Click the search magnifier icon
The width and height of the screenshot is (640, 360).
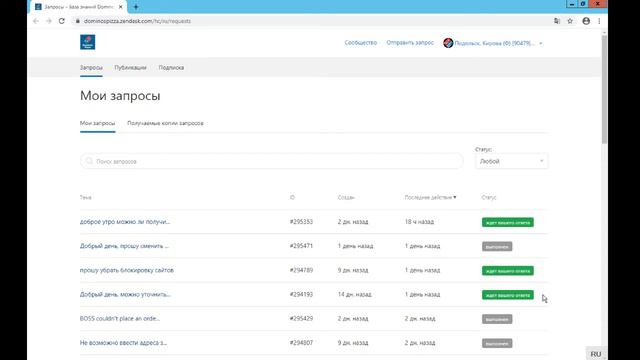[89, 161]
